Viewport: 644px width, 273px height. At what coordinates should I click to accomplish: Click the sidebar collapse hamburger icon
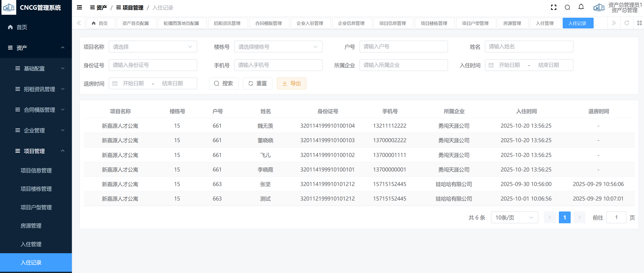click(79, 8)
